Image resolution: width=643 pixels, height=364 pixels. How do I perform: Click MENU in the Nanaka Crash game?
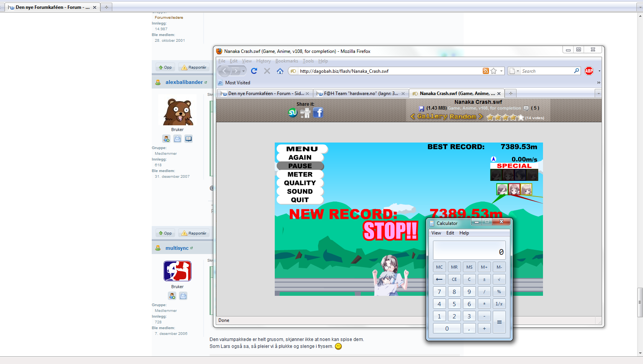coord(302,149)
